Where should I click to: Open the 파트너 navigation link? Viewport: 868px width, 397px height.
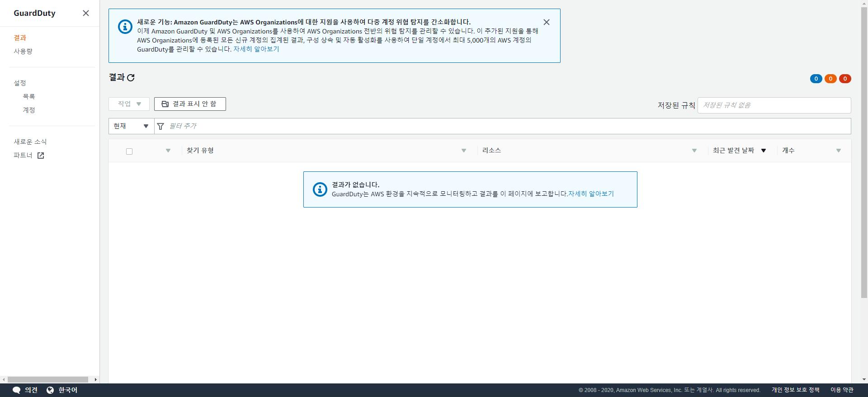pos(23,156)
